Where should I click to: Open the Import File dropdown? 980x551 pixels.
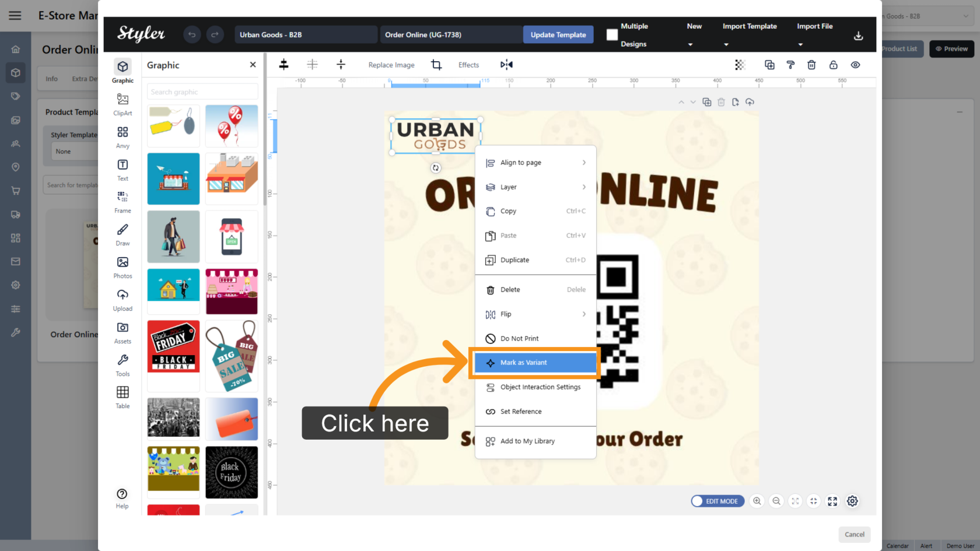815,35
